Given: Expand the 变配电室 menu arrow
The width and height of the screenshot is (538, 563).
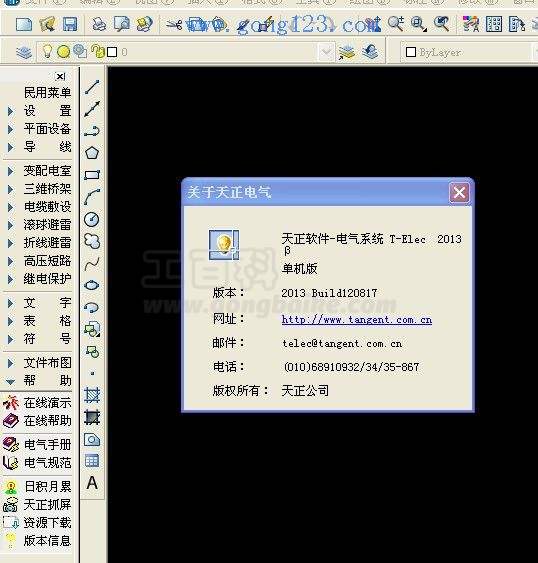Looking at the screenshot, I should pyautogui.click(x=10, y=171).
